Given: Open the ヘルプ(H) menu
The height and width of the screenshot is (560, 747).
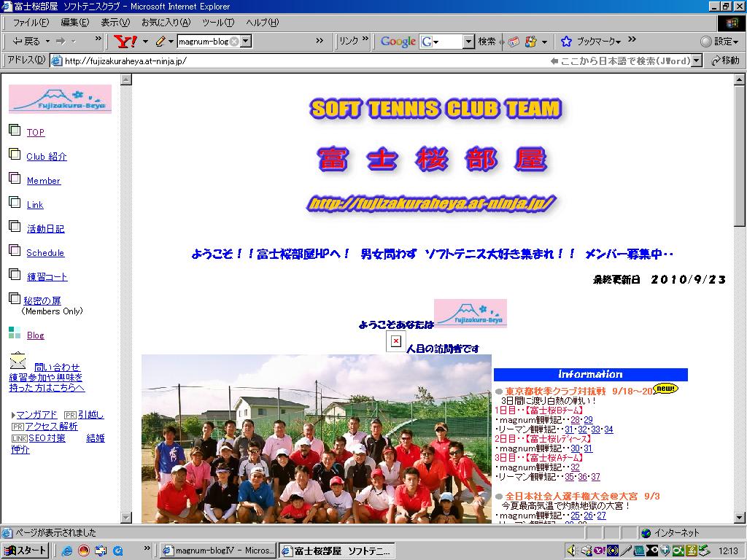Looking at the screenshot, I should 263,23.
